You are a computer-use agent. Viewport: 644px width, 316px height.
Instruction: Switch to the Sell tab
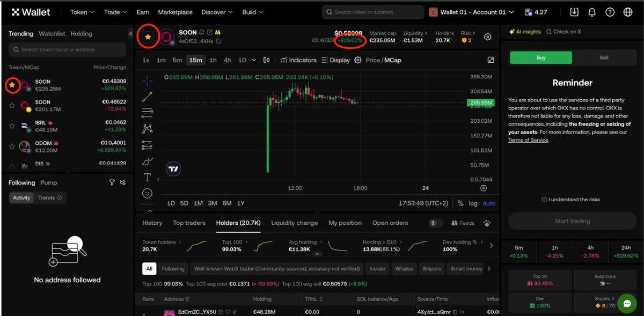click(x=604, y=57)
